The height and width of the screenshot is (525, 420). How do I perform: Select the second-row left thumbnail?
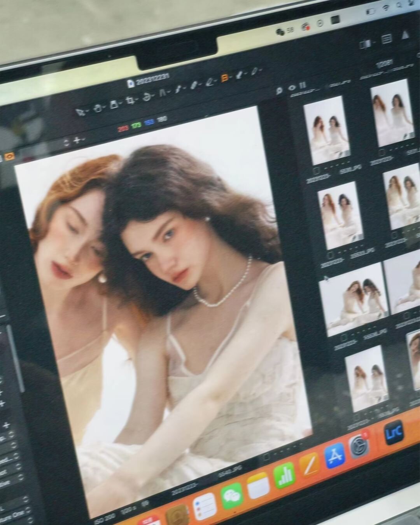click(341, 215)
